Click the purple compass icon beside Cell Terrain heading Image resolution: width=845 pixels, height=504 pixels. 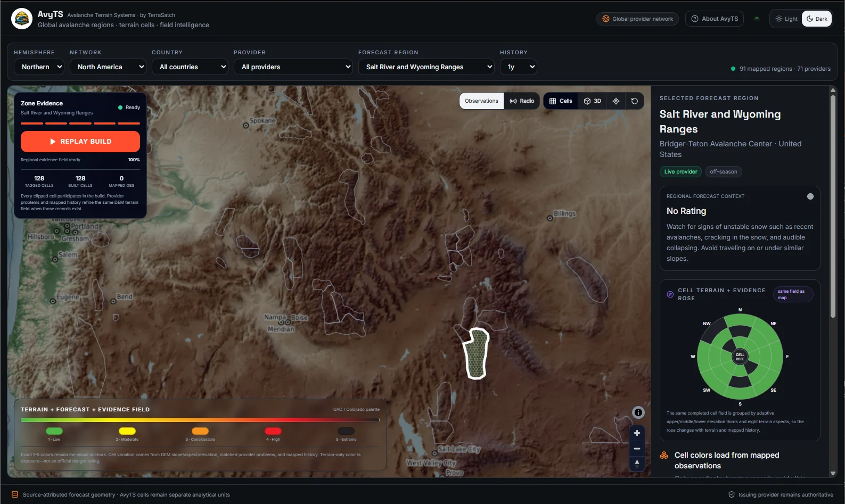[x=670, y=294]
